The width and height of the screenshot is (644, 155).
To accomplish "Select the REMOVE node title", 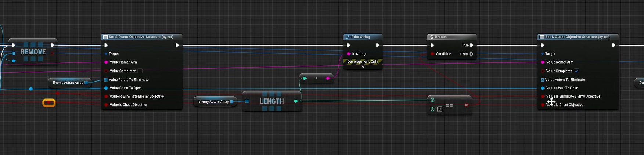I will tap(33, 52).
